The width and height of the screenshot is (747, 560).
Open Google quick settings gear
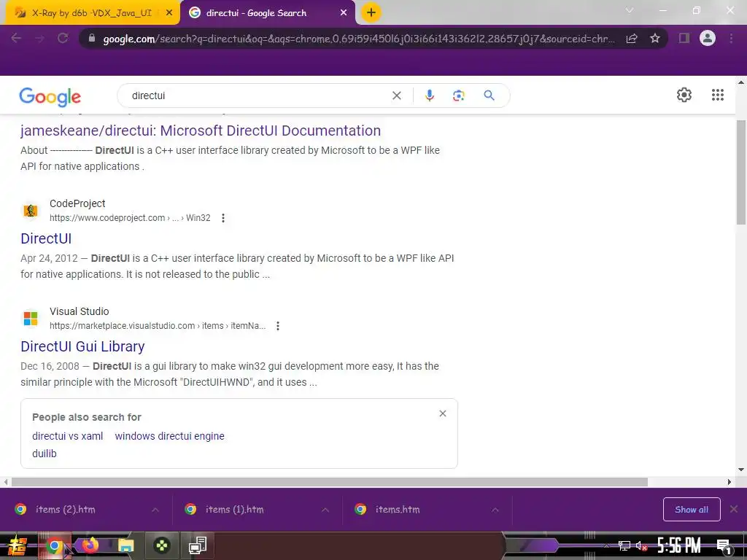tap(684, 95)
